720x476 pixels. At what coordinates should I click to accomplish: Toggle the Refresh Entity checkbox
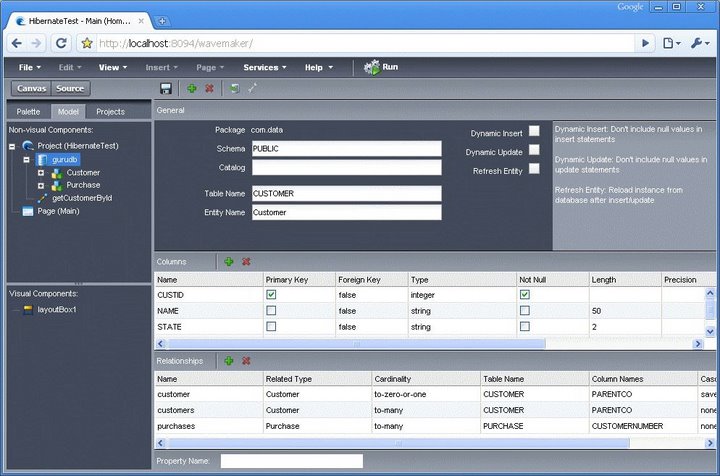[534, 169]
